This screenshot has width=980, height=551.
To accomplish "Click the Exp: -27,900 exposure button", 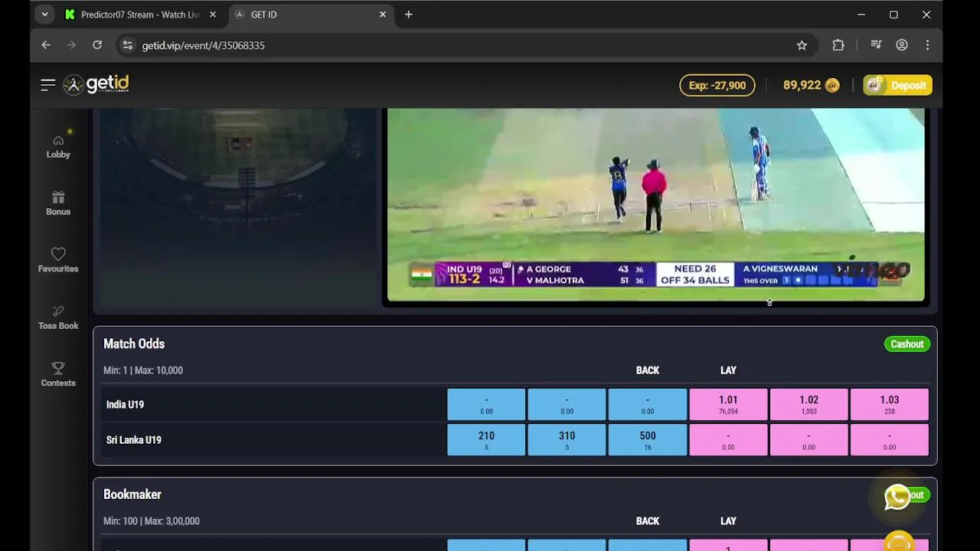I will point(717,85).
